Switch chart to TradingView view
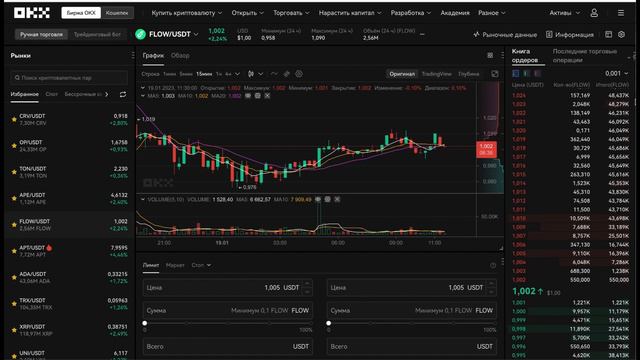Viewport: 640px width, 360px height. 436,74
